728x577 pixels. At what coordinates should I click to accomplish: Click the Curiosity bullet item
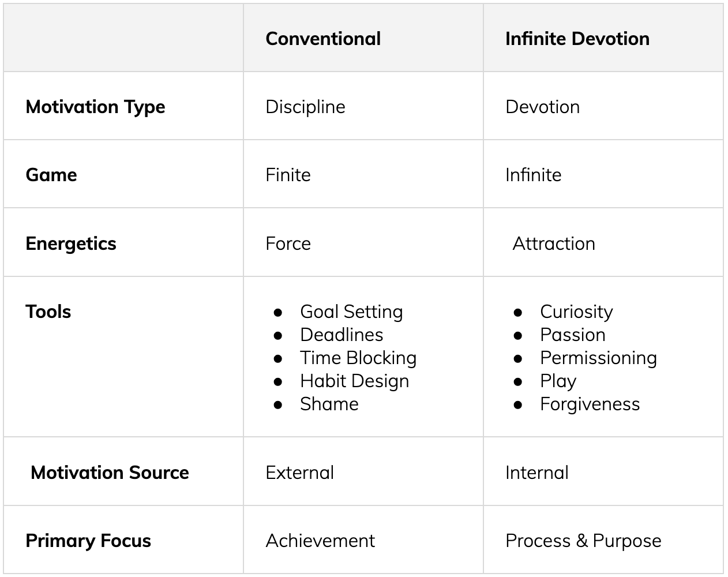click(x=576, y=312)
